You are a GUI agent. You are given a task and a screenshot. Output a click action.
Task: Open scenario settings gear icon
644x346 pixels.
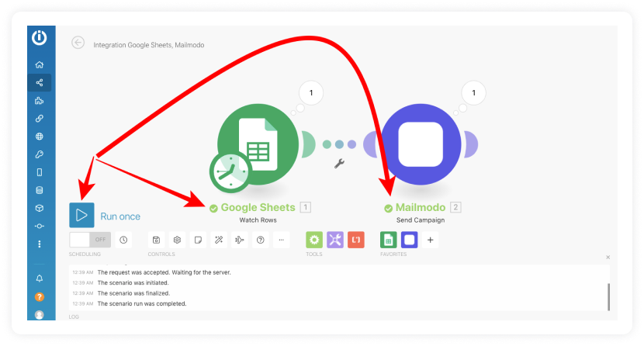tap(177, 240)
